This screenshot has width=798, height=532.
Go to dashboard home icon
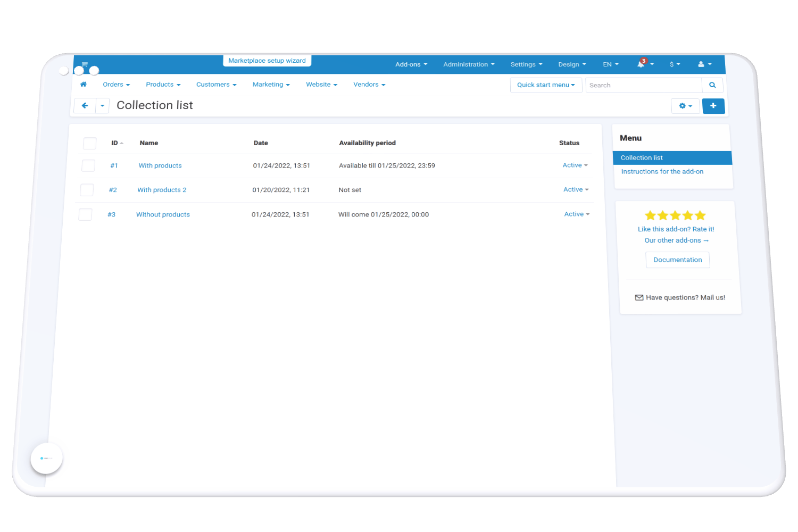click(83, 84)
